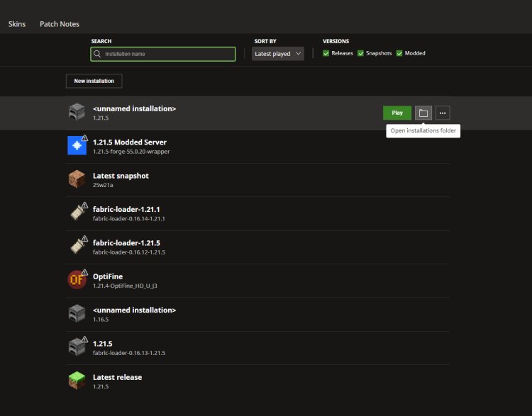Select the Latest snapshot installation title
This screenshot has height=416, width=532.
(121, 176)
